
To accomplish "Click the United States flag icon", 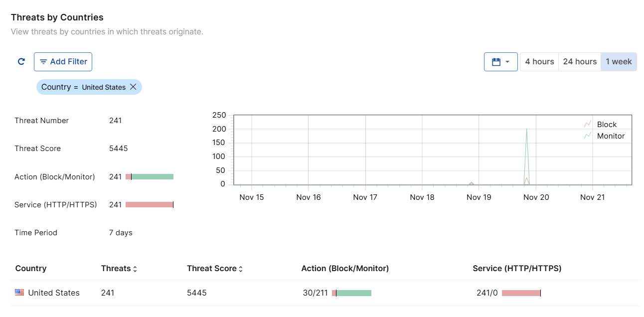I will (x=19, y=293).
